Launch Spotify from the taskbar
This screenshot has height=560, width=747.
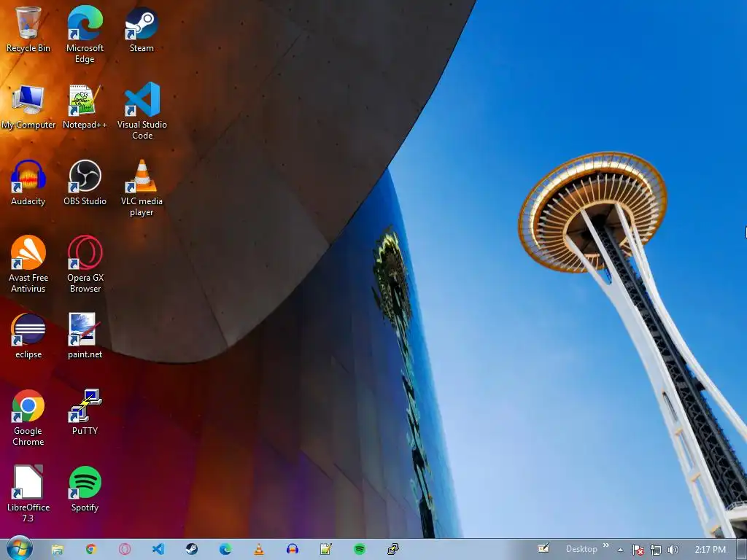[x=360, y=550]
